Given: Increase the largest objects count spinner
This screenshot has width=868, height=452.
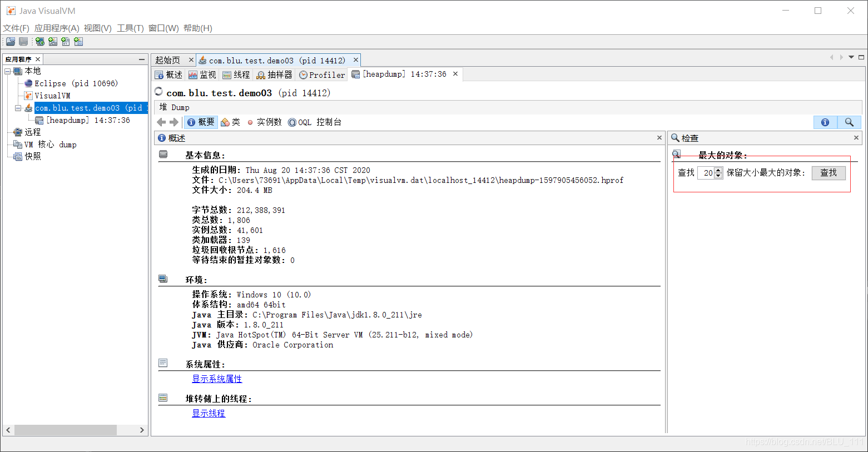Looking at the screenshot, I should click(x=718, y=170).
